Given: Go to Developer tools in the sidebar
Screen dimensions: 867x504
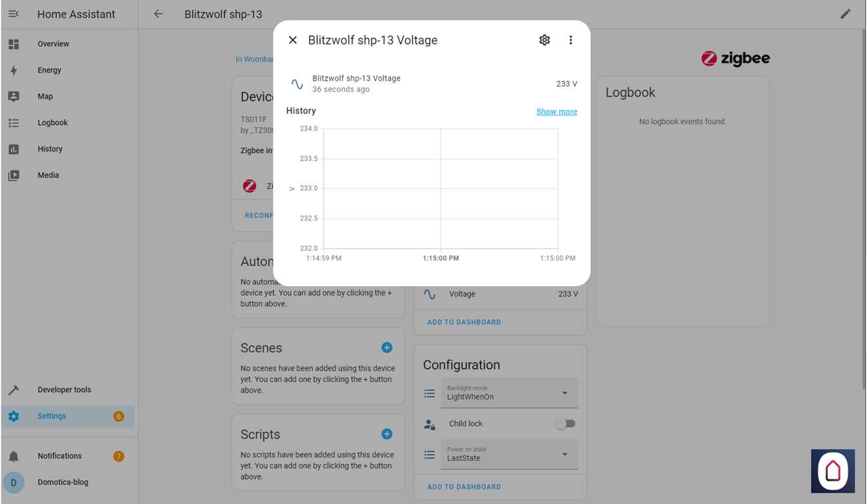Looking at the screenshot, I should (64, 390).
